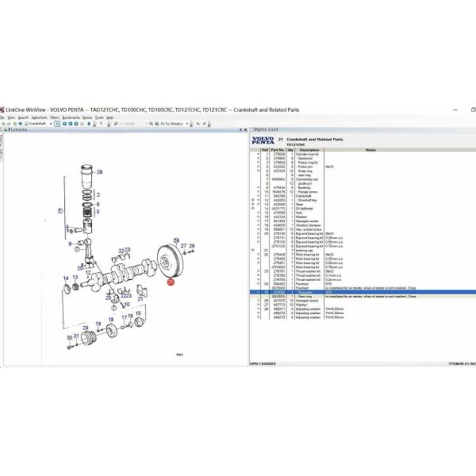The height and width of the screenshot is (476, 476).
Task: Click the first green toolbar icon
Action: (x=3, y=124)
